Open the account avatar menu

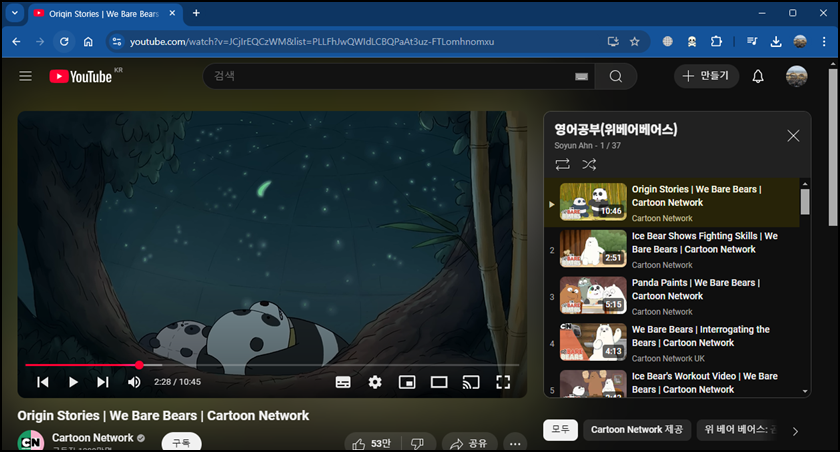pyautogui.click(x=796, y=77)
